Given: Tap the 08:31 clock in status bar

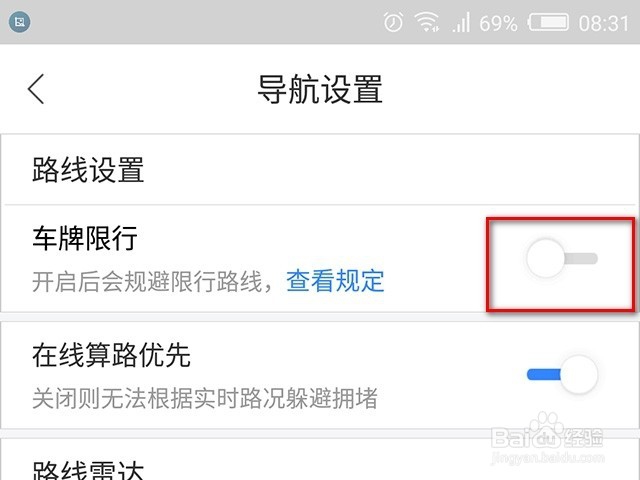Looking at the screenshot, I should pos(604,23).
